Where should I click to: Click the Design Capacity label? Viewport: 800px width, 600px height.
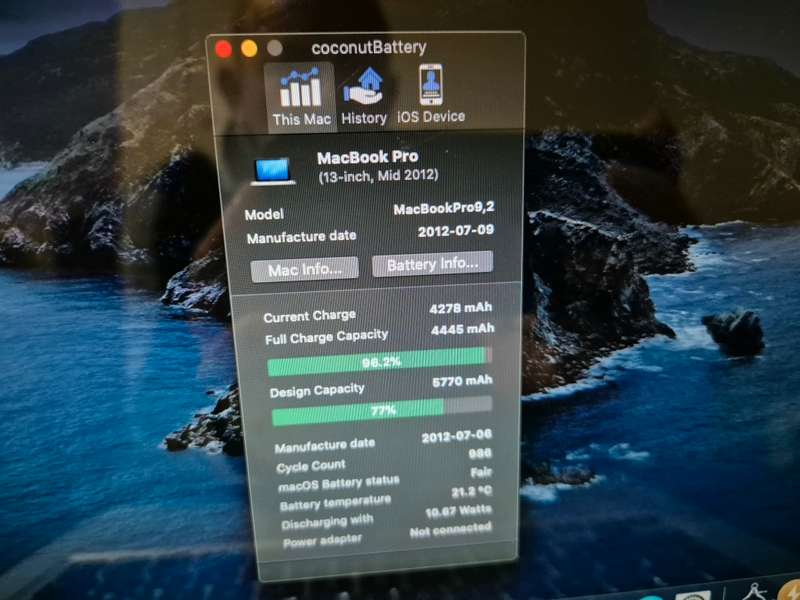pyautogui.click(x=317, y=391)
